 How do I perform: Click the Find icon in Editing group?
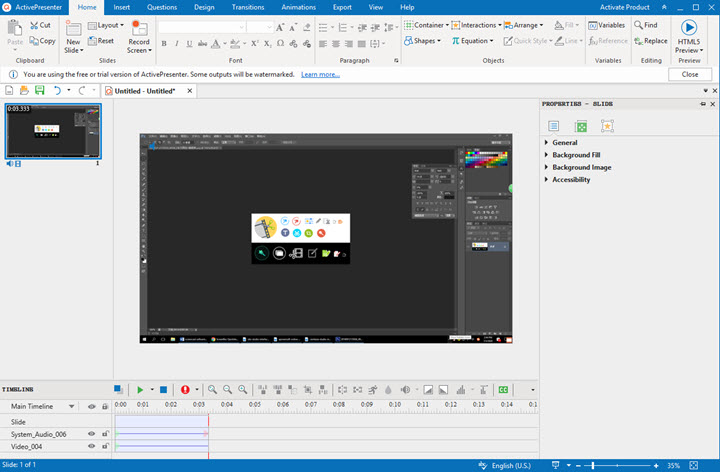tap(638, 25)
